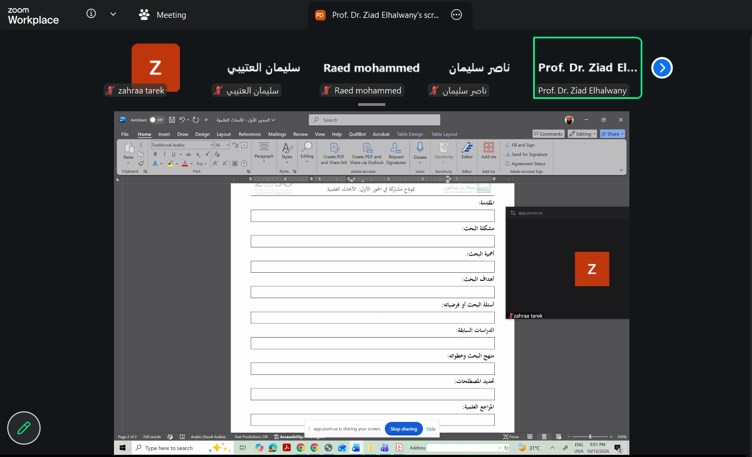Screen dimensions: 752x457
Task: Toggle Subscript formatting
Action: tap(199, 154)
